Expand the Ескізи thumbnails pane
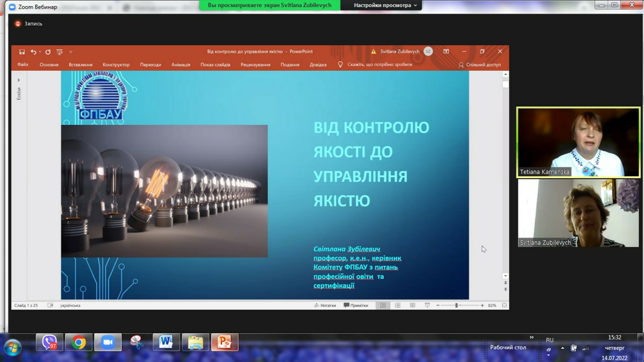Image resolution: width=644 pixels, height=362 pixels. (19, 80)
